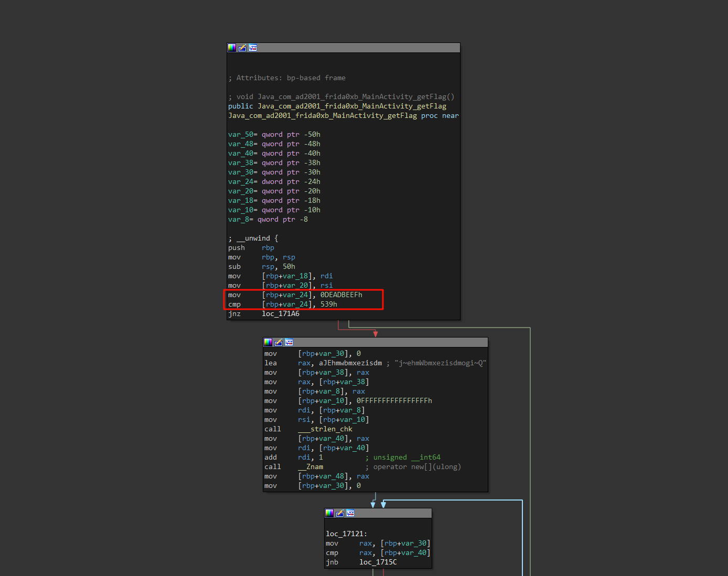This screenshot has height=576, width=728.
Task: Select the 0DEADBEEFh immediate value
Action: [x=341, y=295]
